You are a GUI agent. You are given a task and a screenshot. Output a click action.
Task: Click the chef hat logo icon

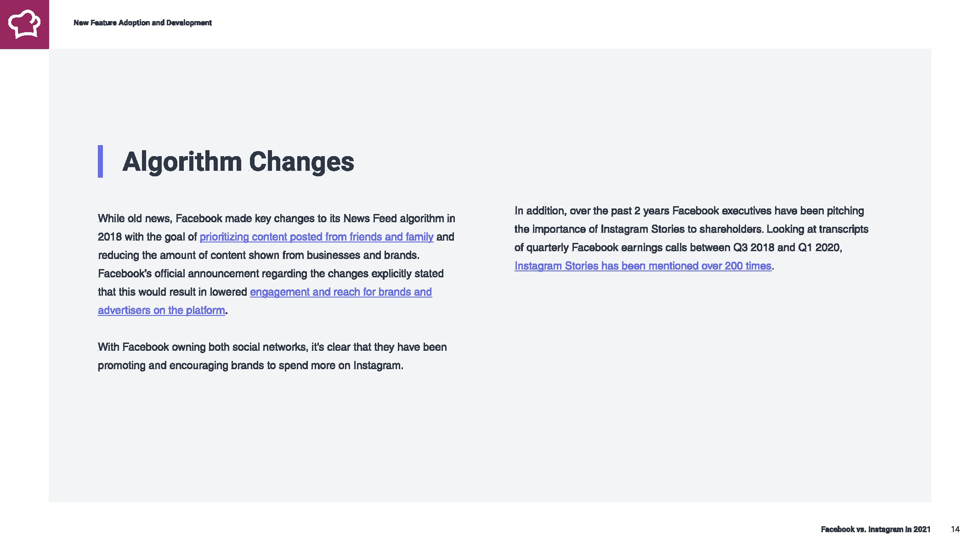(x=24, y=24)
